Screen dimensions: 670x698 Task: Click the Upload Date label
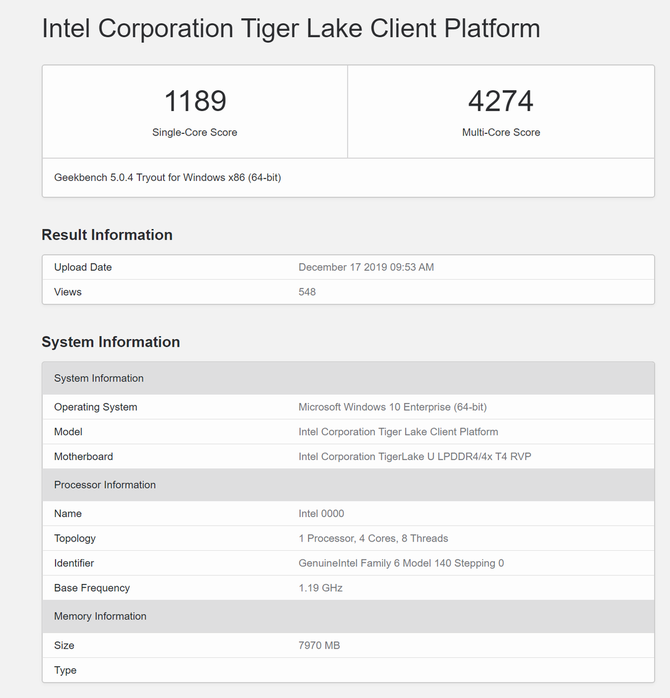click(83, 267)
